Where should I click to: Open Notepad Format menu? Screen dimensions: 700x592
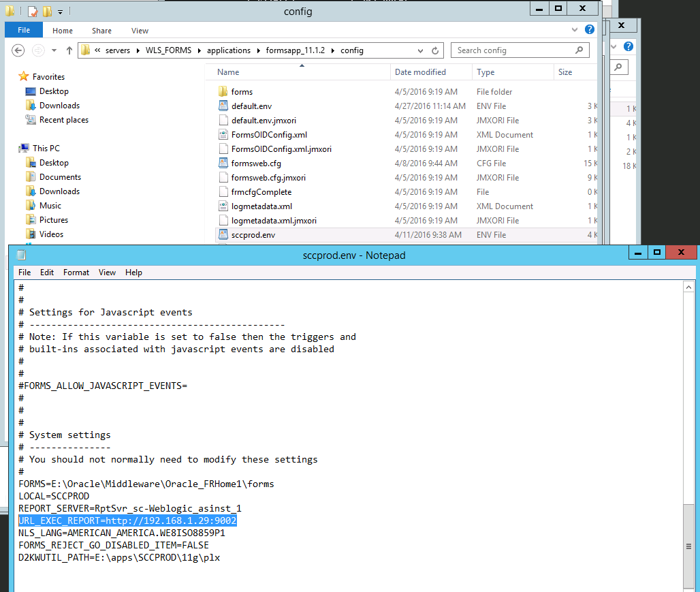click(76, 272)
